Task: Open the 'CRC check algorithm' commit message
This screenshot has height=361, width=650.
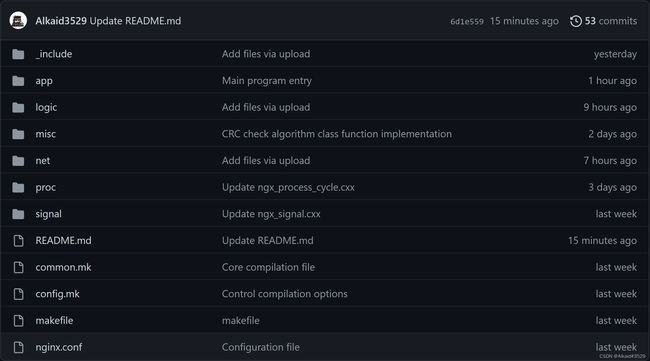Action: 337,134
